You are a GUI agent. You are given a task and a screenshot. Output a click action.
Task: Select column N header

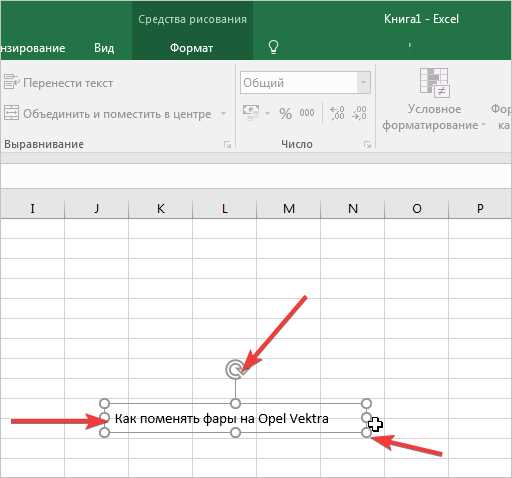pyautogui.click(x=353, y=208)
